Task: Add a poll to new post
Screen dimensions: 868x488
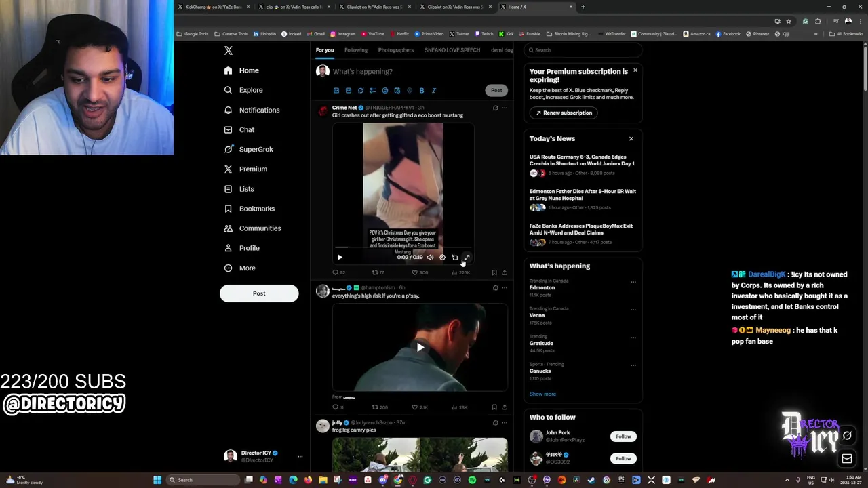Action: pos(373,90)
